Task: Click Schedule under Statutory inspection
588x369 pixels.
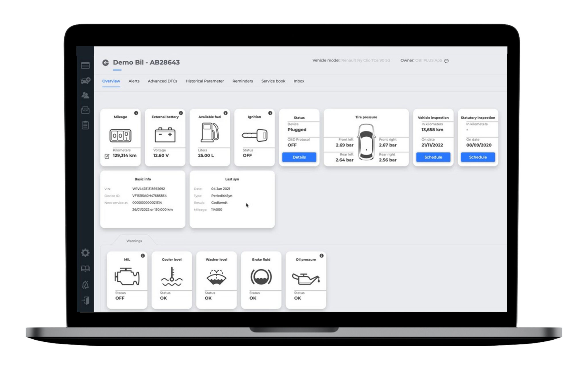Action: pyautogui.click(x=478, y=157)
